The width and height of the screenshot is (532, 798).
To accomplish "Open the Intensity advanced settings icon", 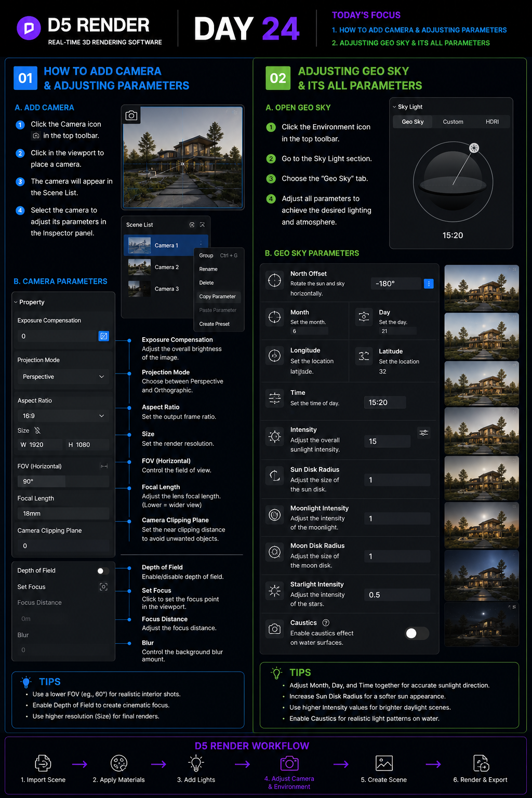I will click(424, 432).
